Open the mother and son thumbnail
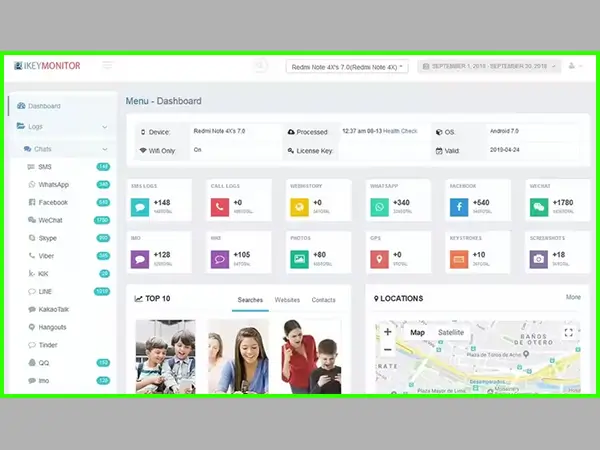 tap(311, 357)
